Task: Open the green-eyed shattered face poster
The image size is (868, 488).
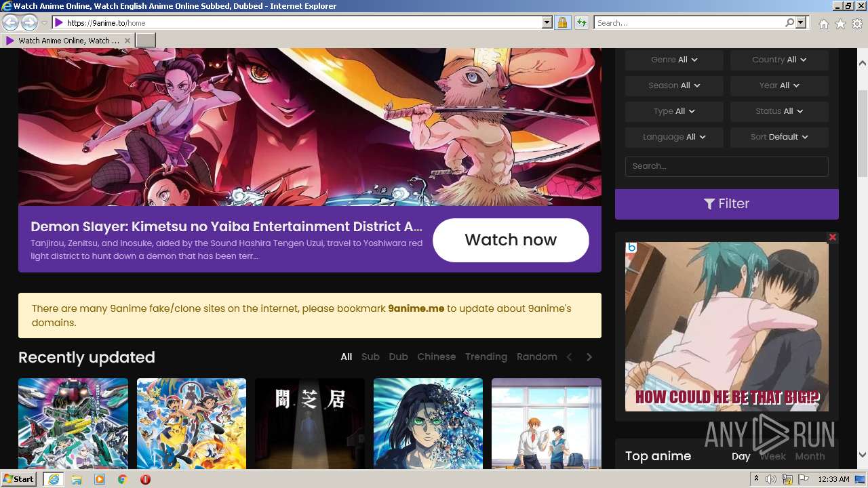Action: [428, 424]
